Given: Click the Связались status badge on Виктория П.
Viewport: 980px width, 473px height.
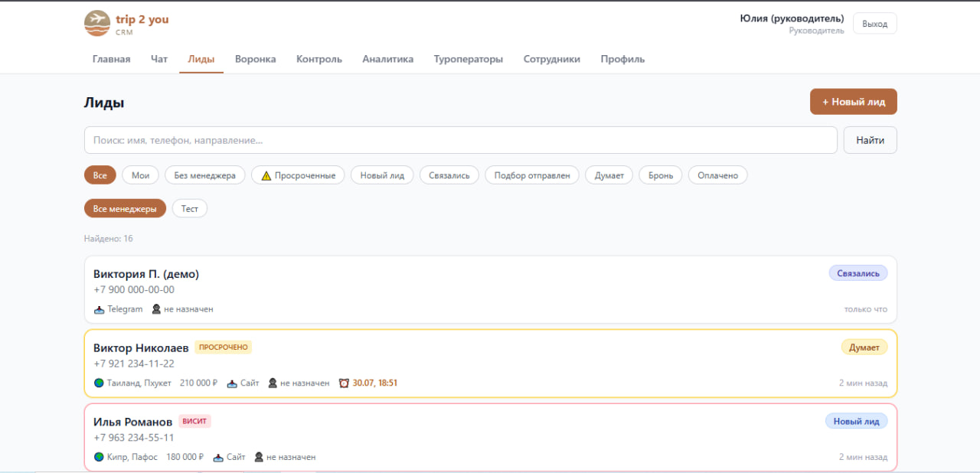Looking at the screenshot, I should [x=858, y=273].
